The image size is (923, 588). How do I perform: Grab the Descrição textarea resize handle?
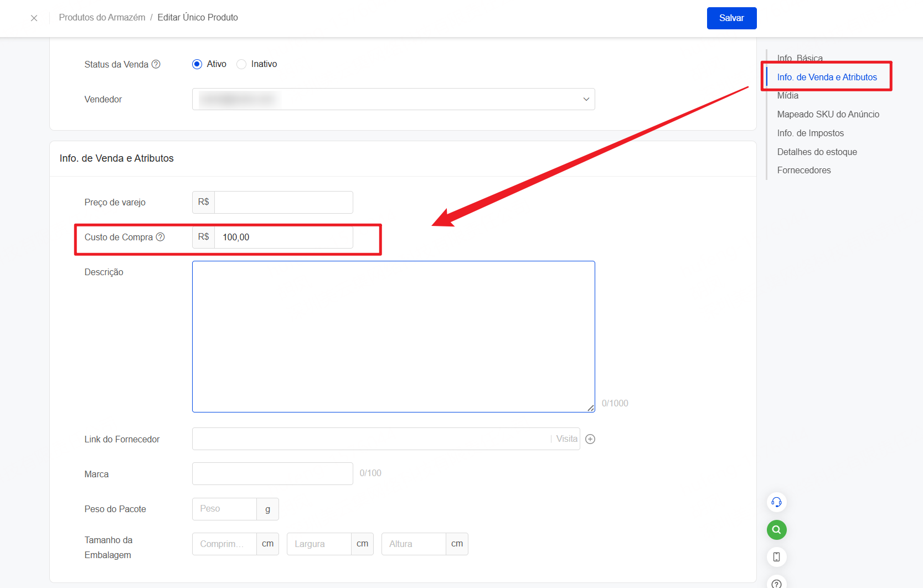tap(591, 408)
